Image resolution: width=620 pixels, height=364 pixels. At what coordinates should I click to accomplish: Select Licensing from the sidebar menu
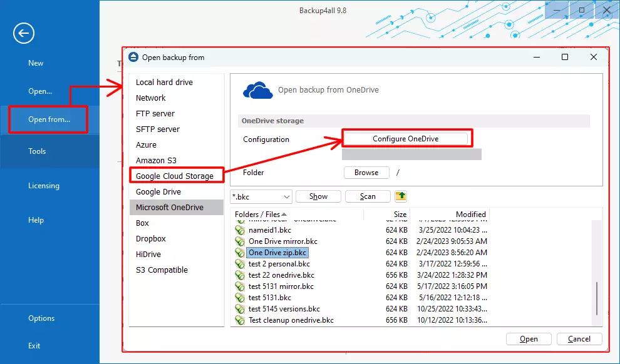(43, 185)
